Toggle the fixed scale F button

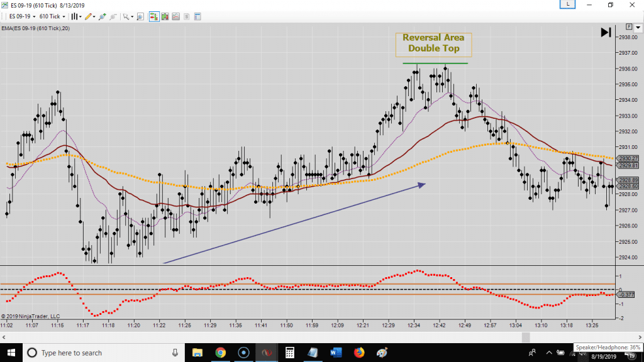(x=629, y=26)
